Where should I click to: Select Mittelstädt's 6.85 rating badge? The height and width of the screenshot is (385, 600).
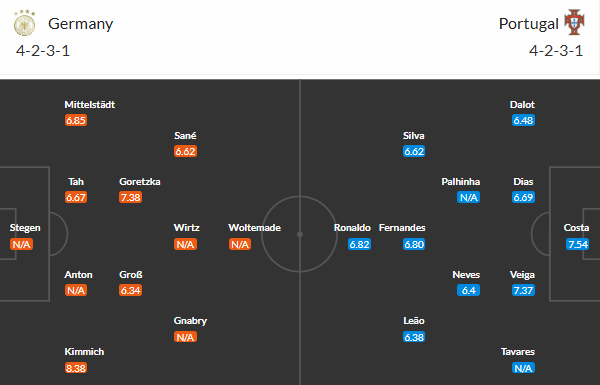coord(76,120)
